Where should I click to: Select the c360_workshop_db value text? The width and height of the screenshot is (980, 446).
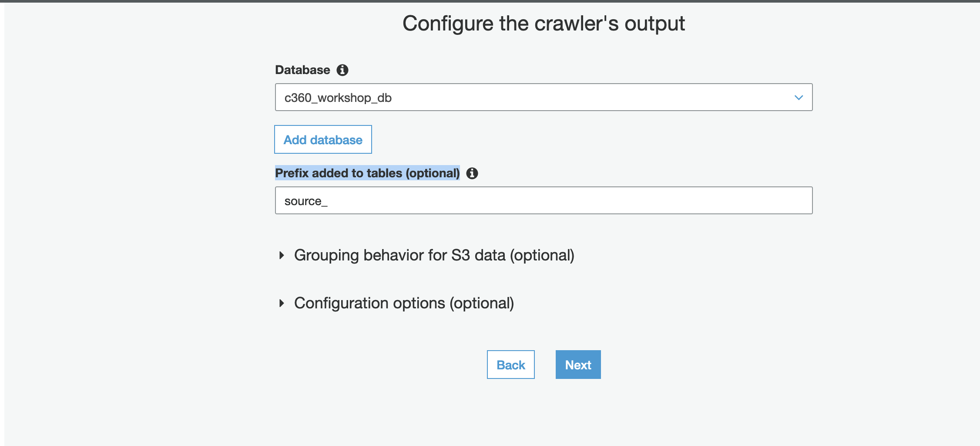[x=338, y=98]
